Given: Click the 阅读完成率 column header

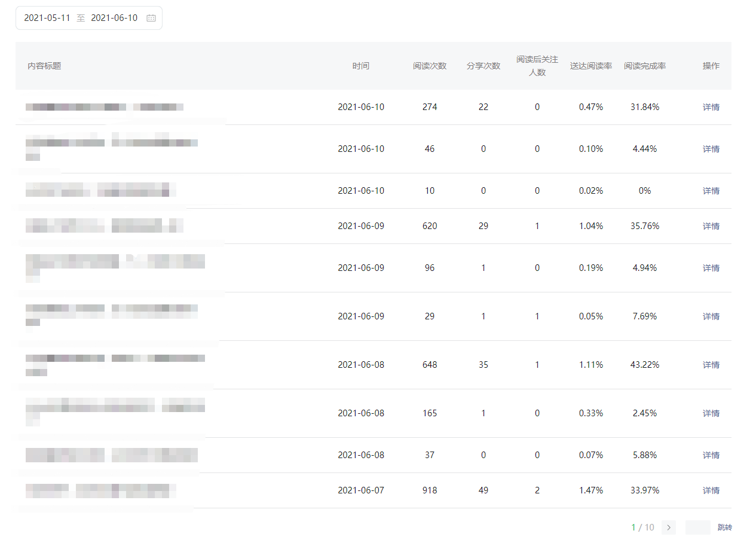Looking at the screenshot, I should coord(645,66).
